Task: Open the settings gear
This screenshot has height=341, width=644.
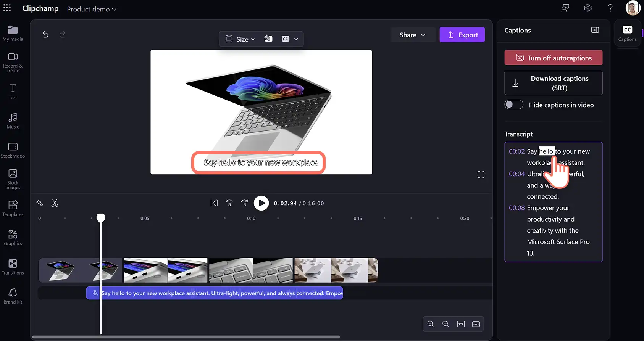Action: [x=588, y=8]
